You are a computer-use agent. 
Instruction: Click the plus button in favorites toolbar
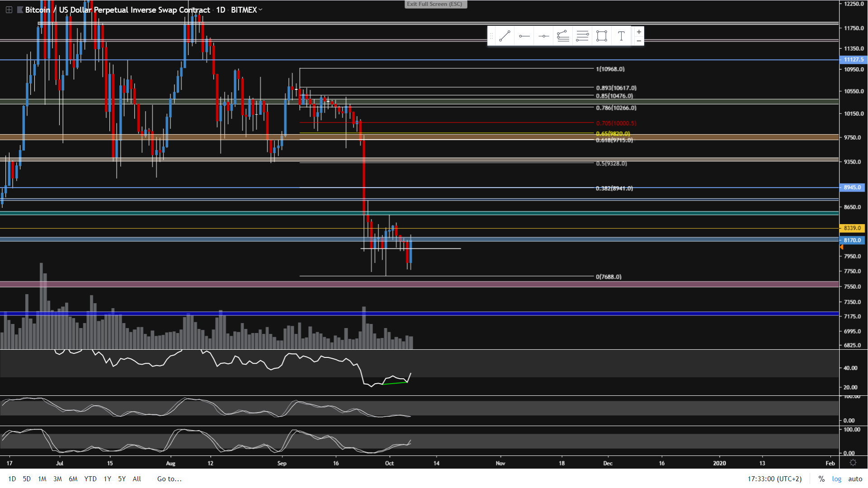tap(639, 32)
